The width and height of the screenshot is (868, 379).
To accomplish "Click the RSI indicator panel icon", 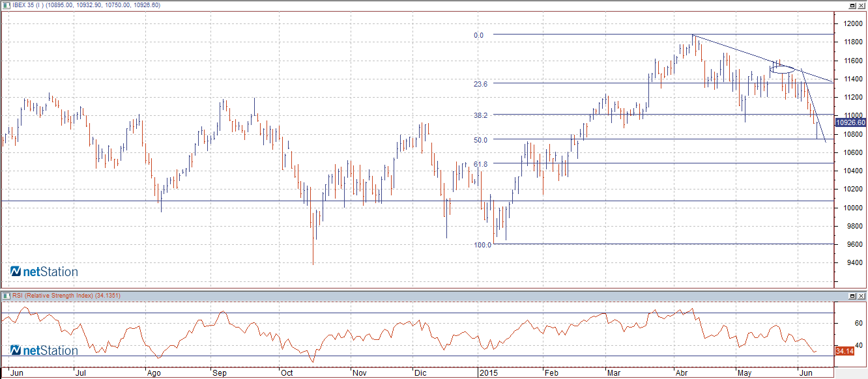I will [x=6, y=296].
